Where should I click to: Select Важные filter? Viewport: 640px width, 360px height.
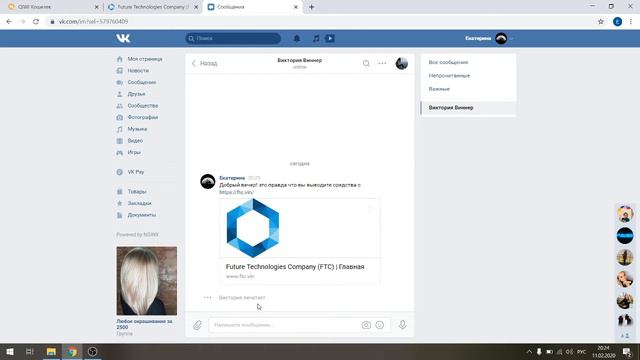point(439,89)
